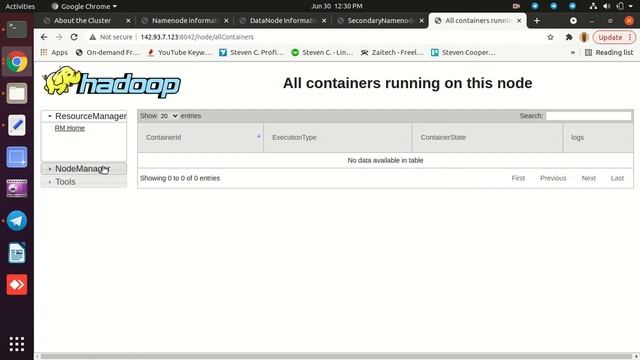
Task: Show hidden bookmarks chevron
Action: click(573, 52)
